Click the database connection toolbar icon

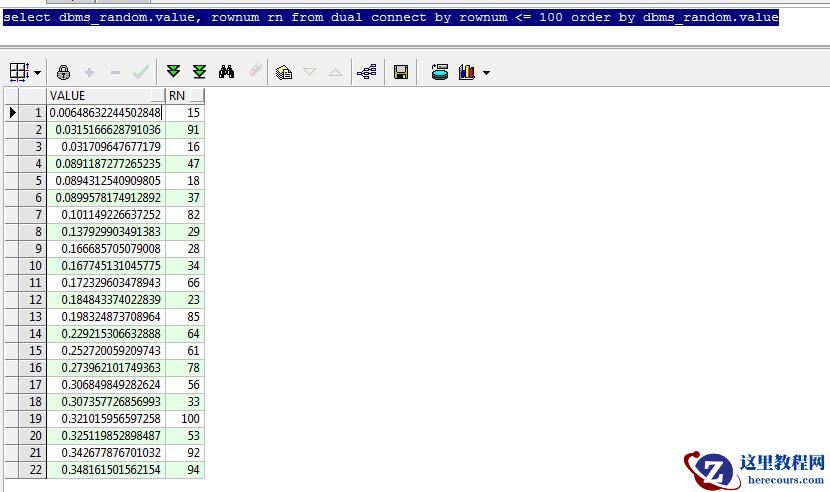[x=439, y=71]
